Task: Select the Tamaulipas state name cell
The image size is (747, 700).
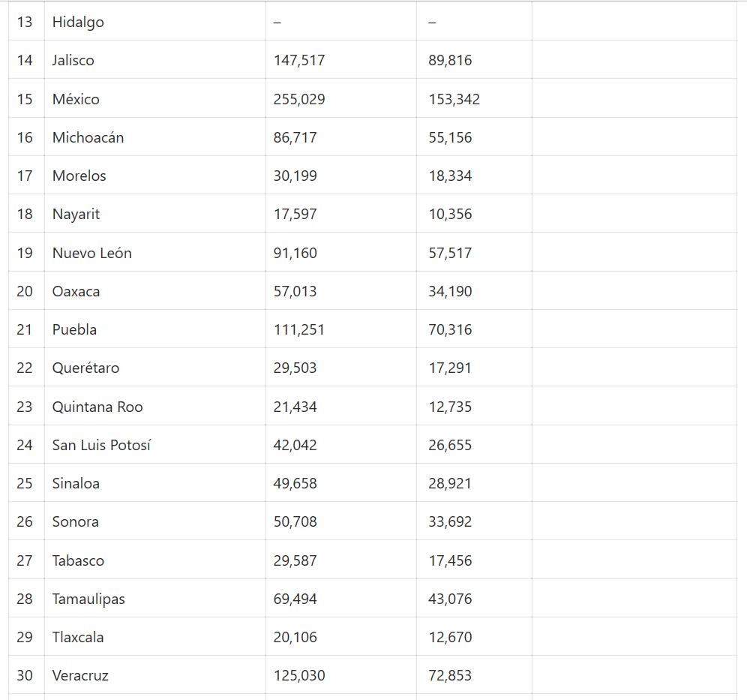Action: (x=88, y=599)
